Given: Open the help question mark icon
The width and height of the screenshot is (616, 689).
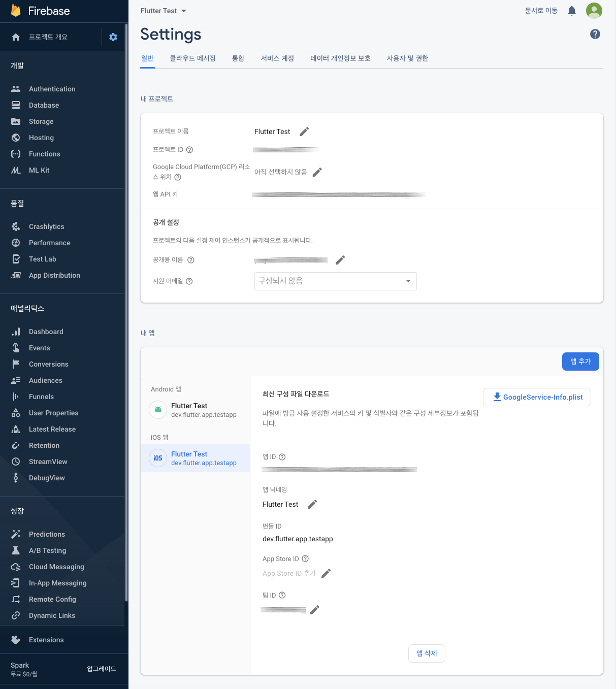Looking at the screenshot, I should click(595, 34).
